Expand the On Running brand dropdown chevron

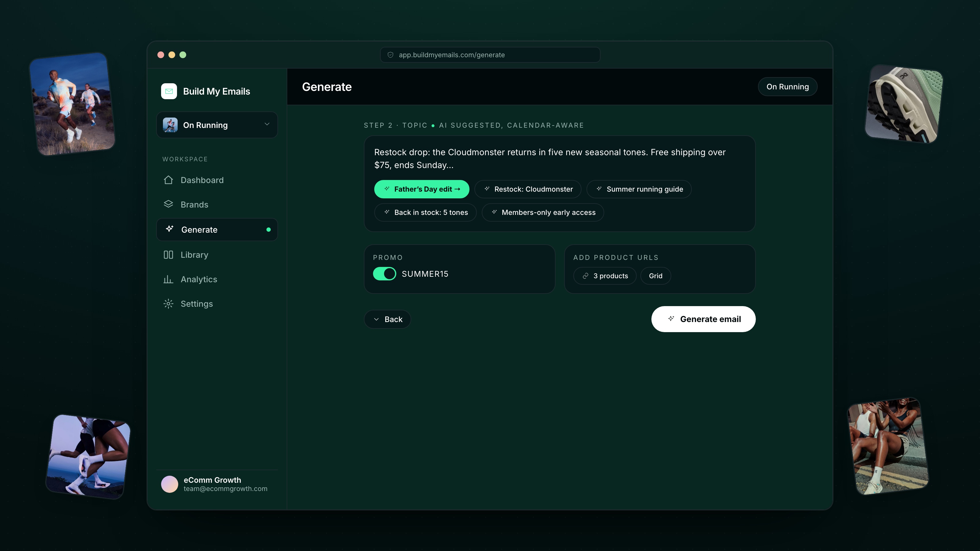tap(267, 124)
